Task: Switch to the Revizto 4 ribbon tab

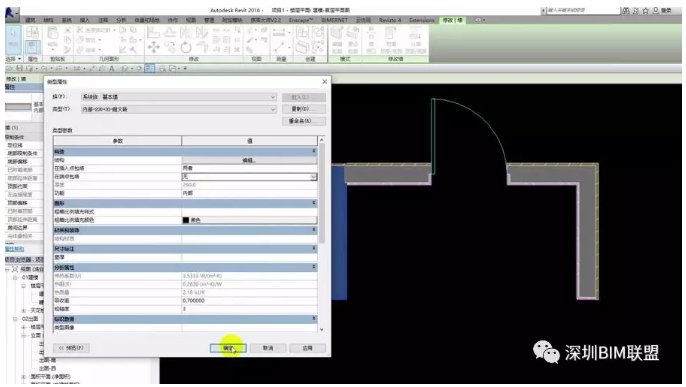Action: pos(390,20)
